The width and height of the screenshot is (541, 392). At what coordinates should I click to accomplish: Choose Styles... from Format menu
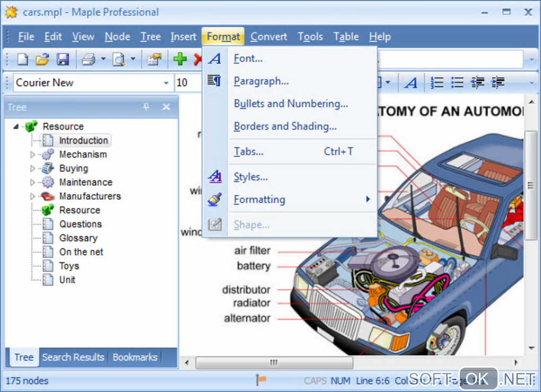coord(290,177)
